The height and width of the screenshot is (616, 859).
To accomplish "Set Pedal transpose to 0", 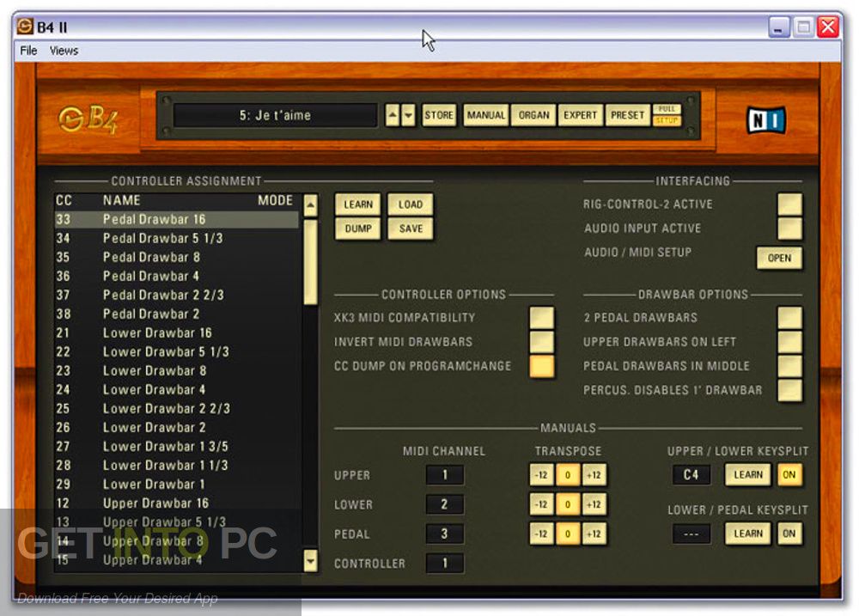I will 568,534.
